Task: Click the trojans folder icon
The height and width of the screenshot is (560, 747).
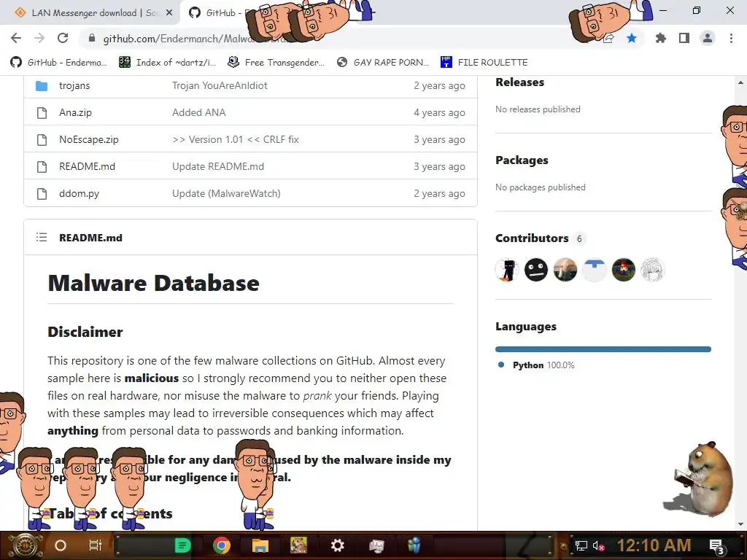Action: coord(42,86)
